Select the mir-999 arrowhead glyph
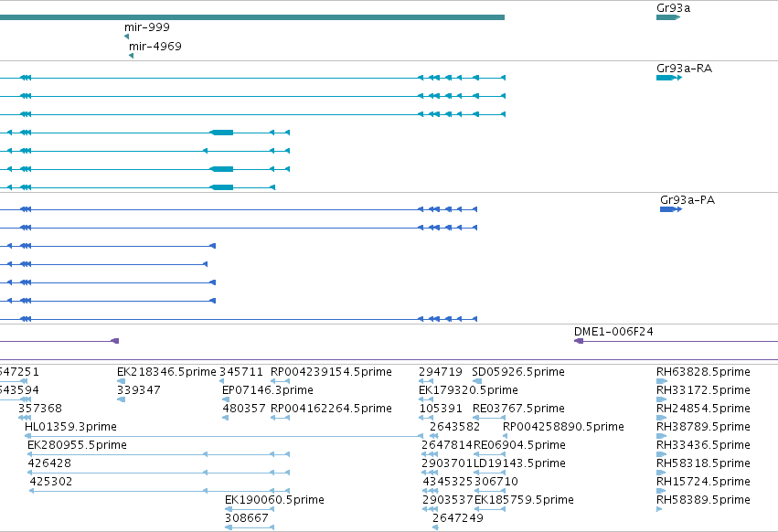This screenshot has height=532, width=778. 126,37
